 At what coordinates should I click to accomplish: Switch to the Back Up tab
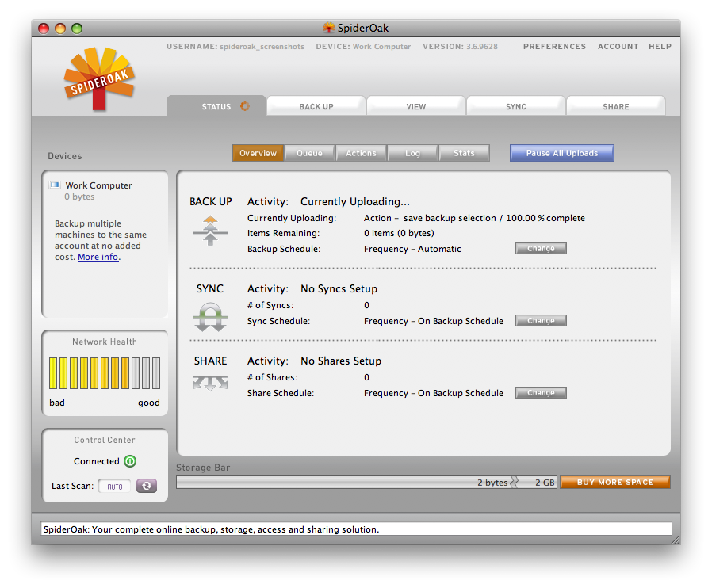click(316, 106)
